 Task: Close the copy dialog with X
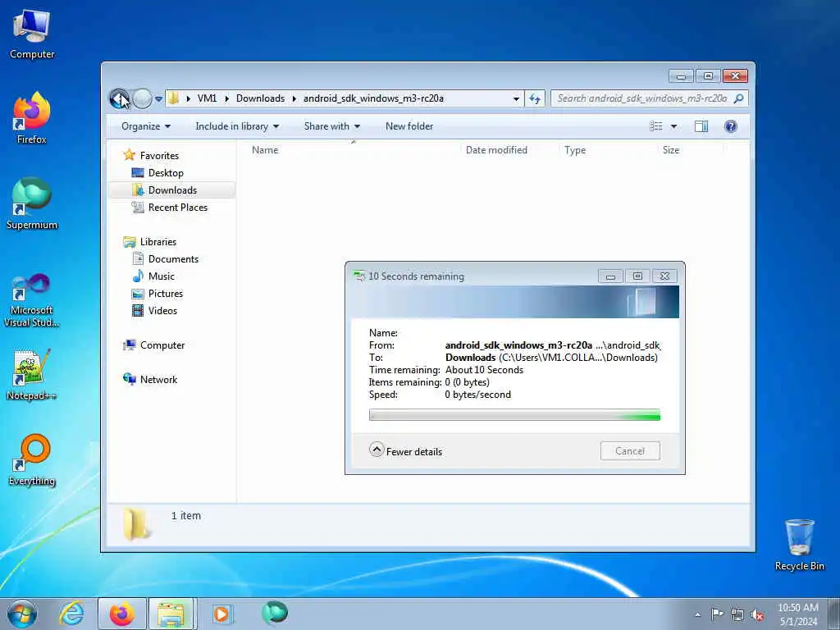(x=664, y=276)
